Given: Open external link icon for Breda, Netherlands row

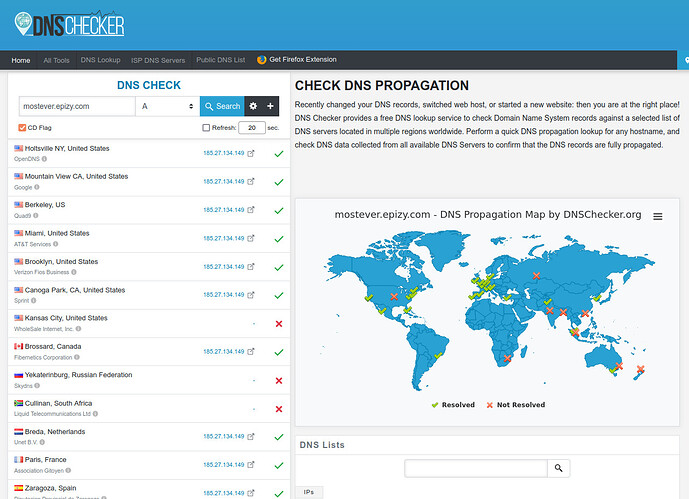Looking at the screenshot, I should 250,437.
